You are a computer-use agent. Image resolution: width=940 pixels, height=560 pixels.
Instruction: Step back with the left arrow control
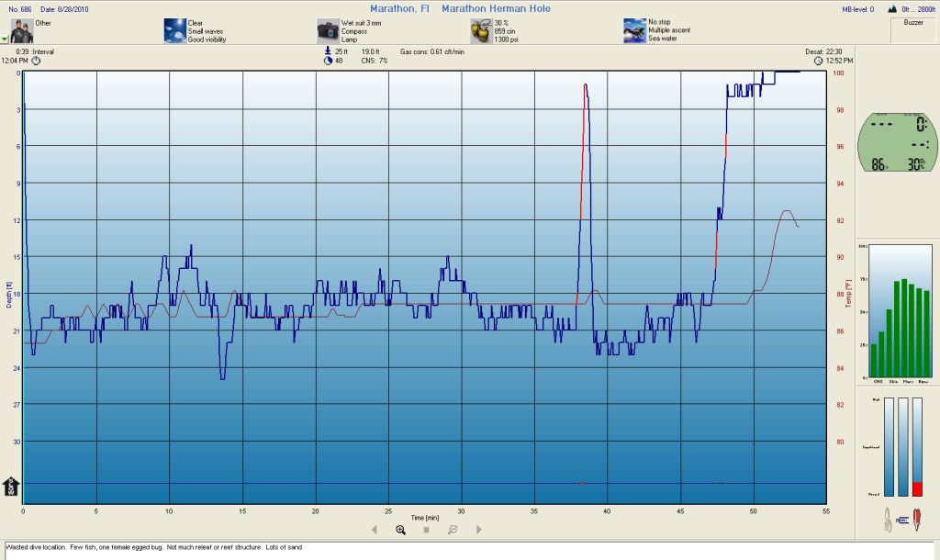tap(375, 530)
